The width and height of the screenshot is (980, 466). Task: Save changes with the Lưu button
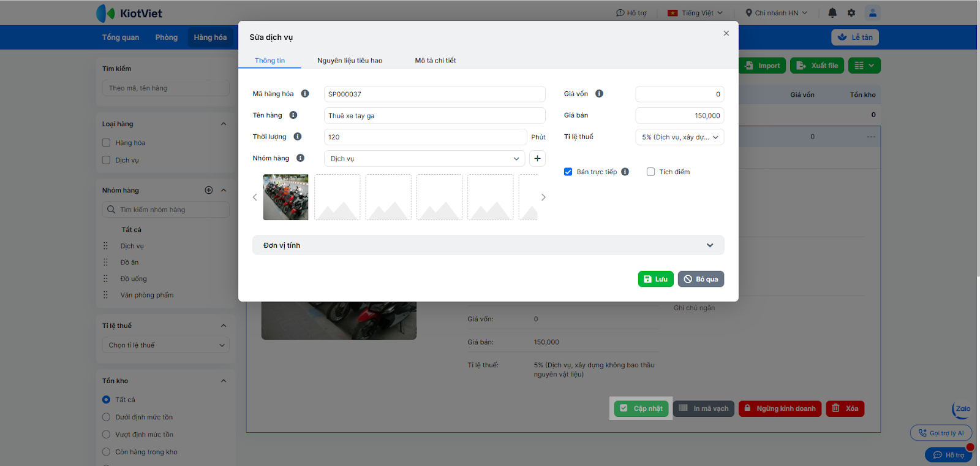pyautogui.click(x=656, y=279)
